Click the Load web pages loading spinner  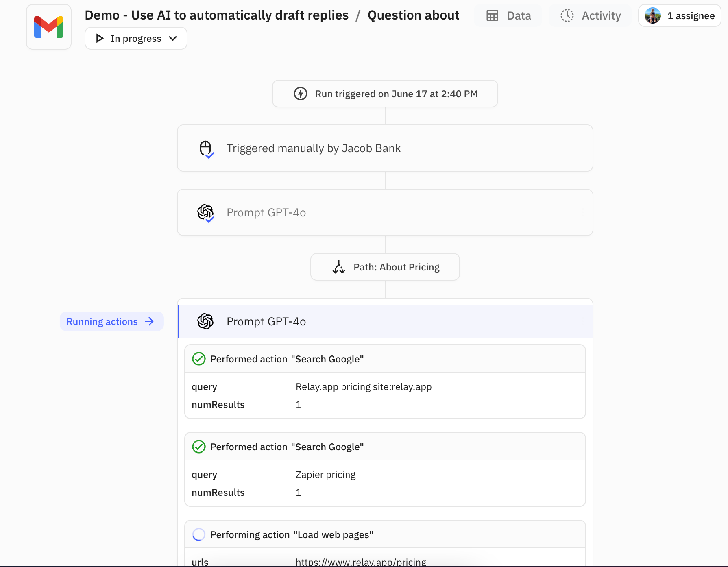199,534
